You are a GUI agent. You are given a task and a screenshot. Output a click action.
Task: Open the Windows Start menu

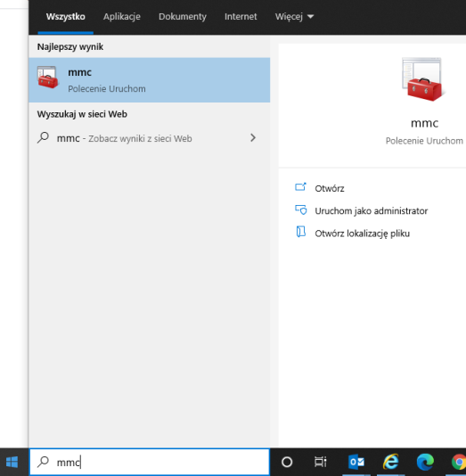pos(12,462)
